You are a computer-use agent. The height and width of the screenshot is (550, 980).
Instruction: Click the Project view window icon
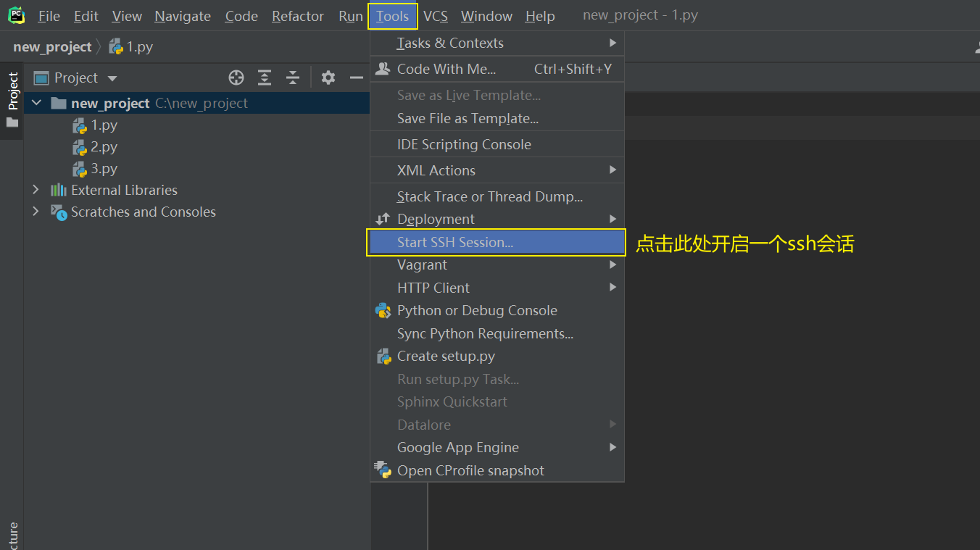pyautogui.click(x=41, y=78)
